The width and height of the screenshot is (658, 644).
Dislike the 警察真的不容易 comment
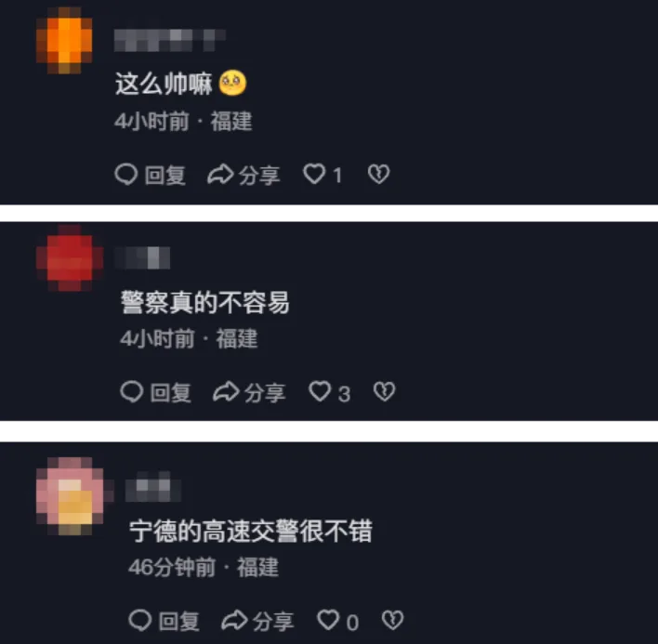pyautogui.click(x=385, y=392)
